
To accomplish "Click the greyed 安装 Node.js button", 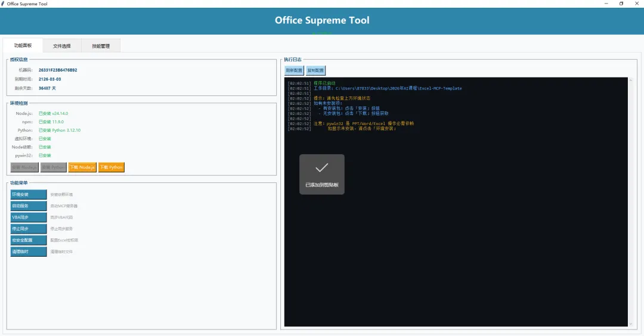I will (x=24, y=167).
